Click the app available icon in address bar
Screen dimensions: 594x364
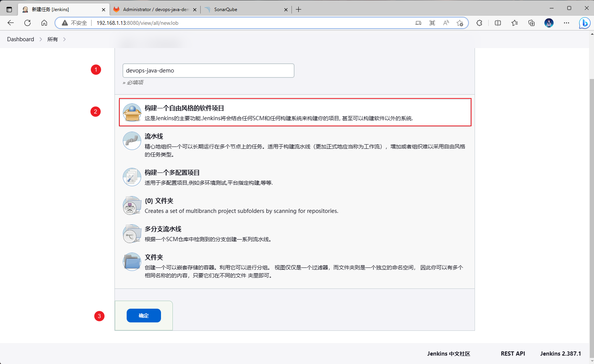point(419,23)
